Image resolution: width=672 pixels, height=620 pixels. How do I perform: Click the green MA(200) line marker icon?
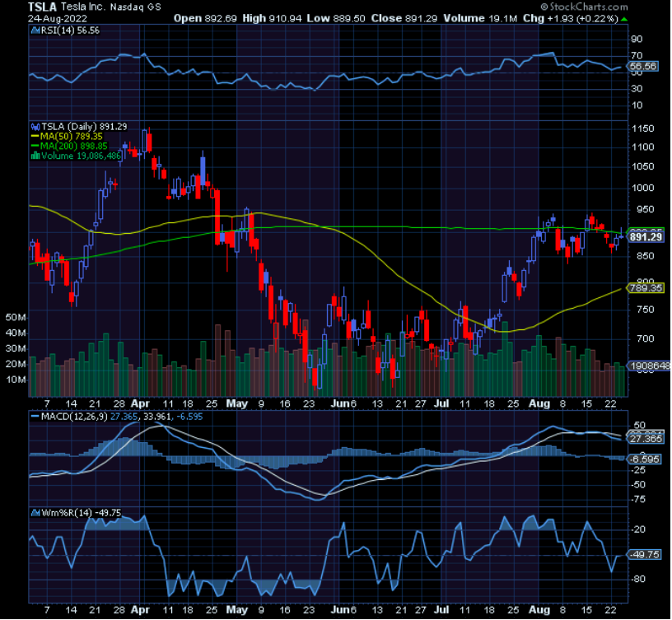35,146
